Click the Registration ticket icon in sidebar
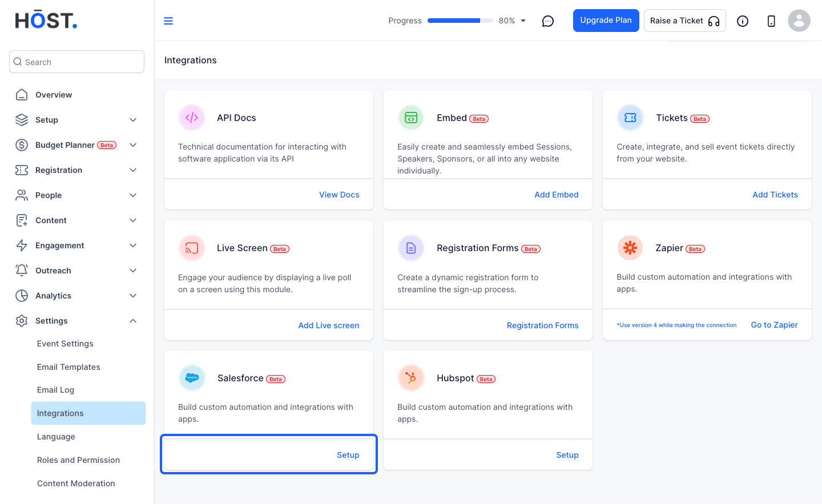Viewport: 822px width, 504px height. click(22, 170)
